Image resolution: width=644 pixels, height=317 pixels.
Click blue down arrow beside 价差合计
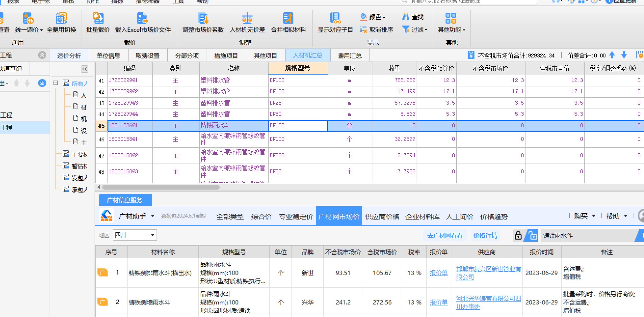(x=624, y=55)
